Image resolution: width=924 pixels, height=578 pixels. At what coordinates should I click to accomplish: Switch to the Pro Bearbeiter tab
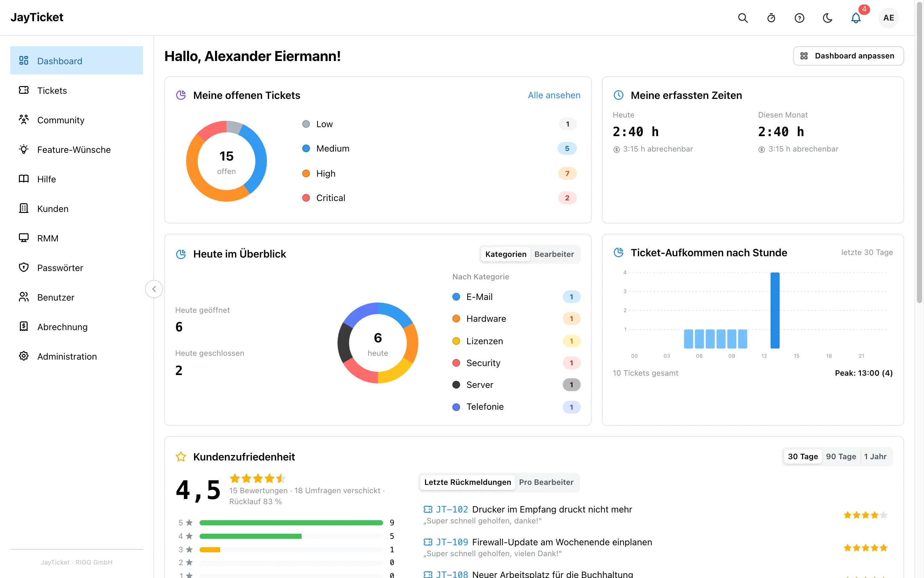click(x=546, y=482)
